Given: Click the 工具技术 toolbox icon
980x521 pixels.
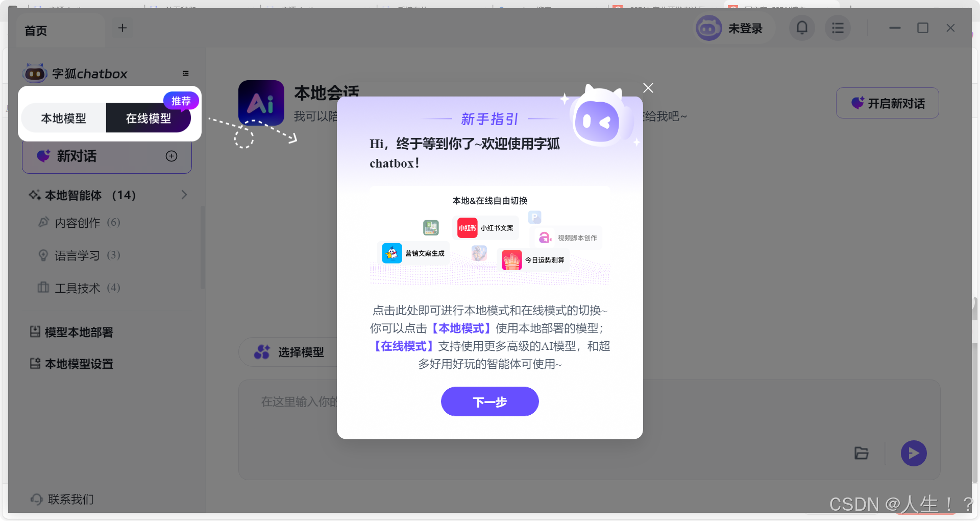Looking at the screenshot, I should (x=43, y=287).
